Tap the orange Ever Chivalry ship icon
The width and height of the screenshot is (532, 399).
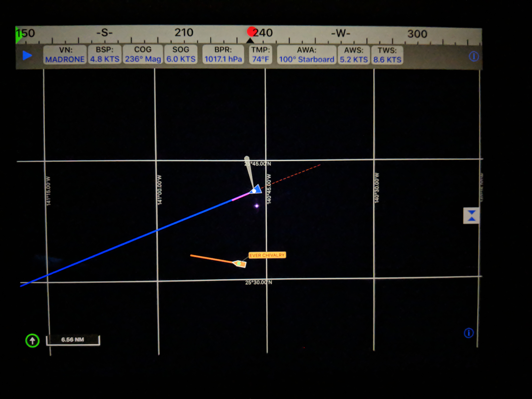239,264
